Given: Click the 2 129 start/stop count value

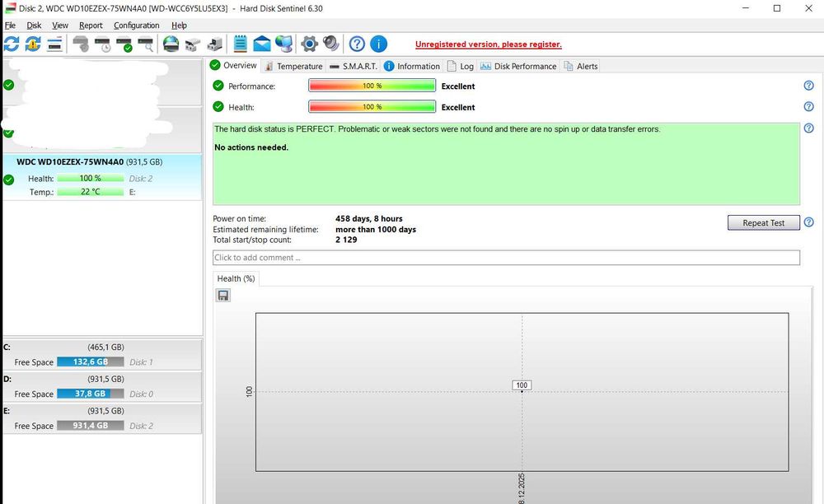Looking at the screenshot, I should [346, 240].
